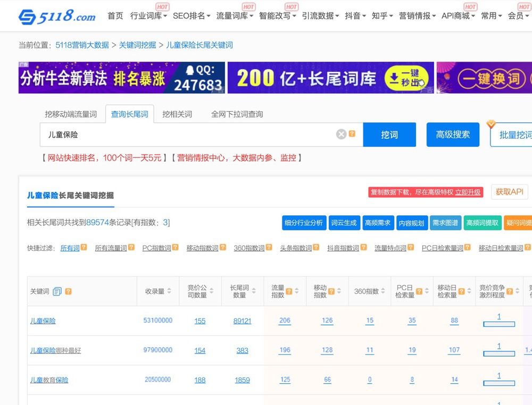The image size is (532, 405).
Task: Open help icon beside 关键词 column header
Action: tap(68, 291)
